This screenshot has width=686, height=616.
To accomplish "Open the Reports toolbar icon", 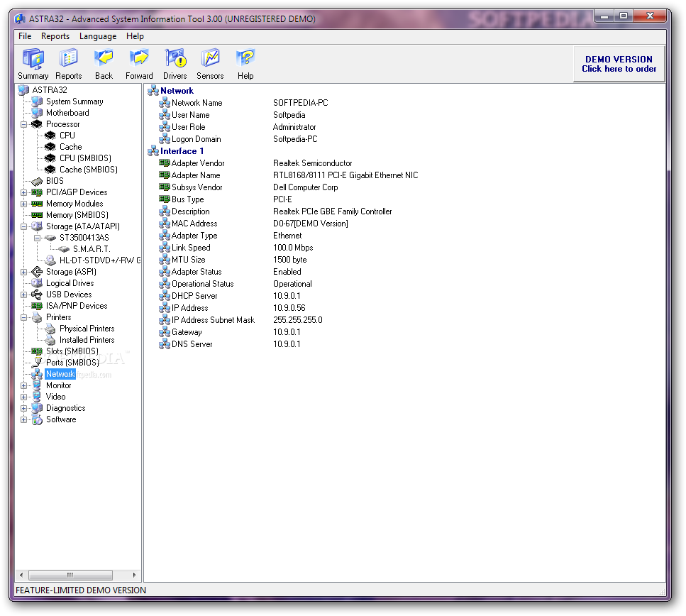I will [69, 64].
